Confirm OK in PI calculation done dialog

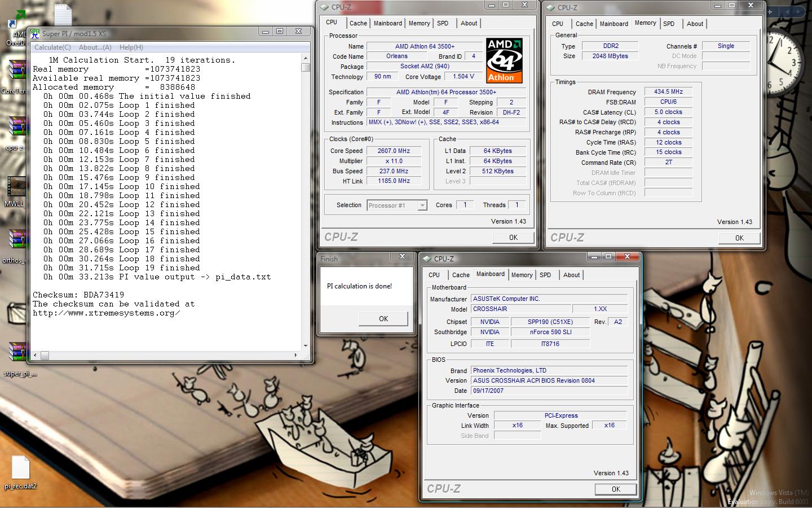point(383,319)
